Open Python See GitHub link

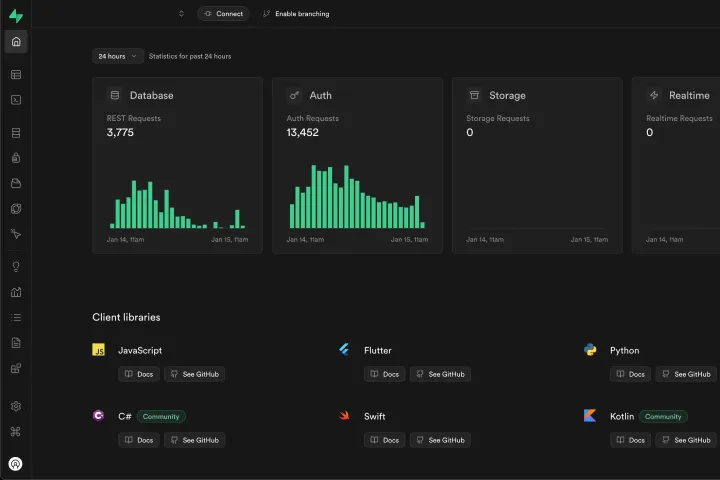coord(686,374)
